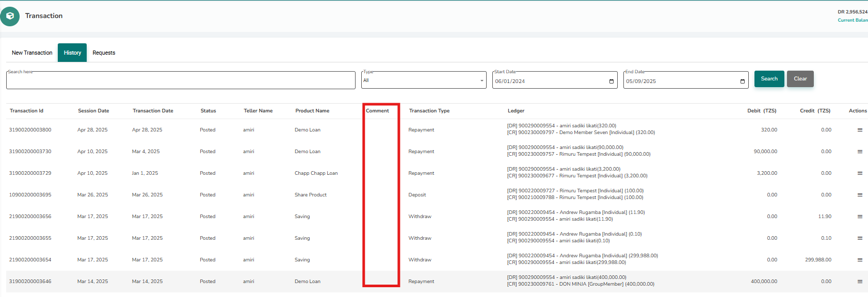Click the Mar 14, 2025 session date

coord(93,282)
